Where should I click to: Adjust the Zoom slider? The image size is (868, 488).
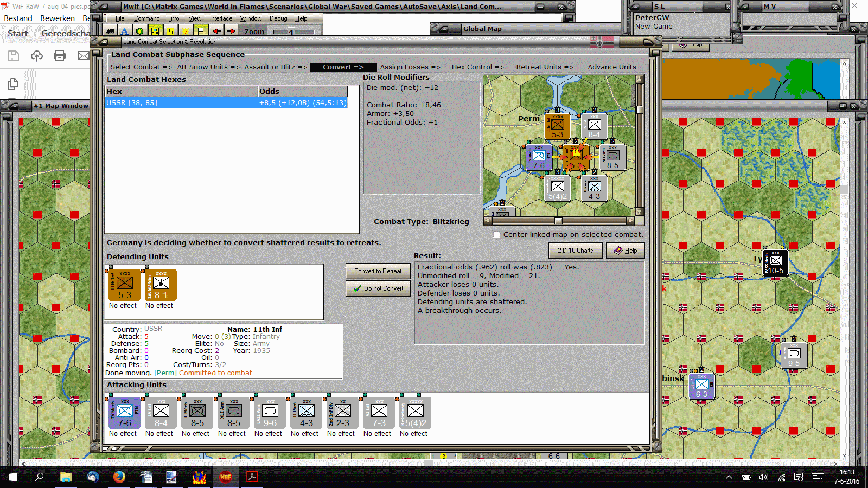point(293,31)
